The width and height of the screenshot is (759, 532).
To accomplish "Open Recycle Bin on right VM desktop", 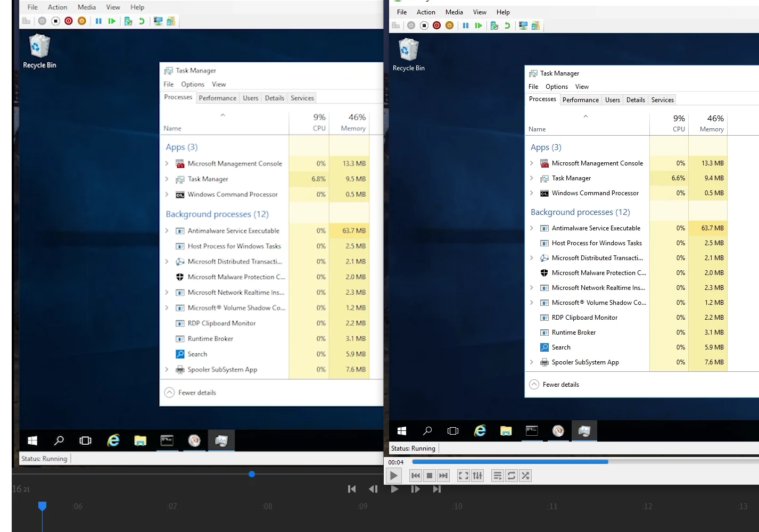I will click(x=408, y=54).
